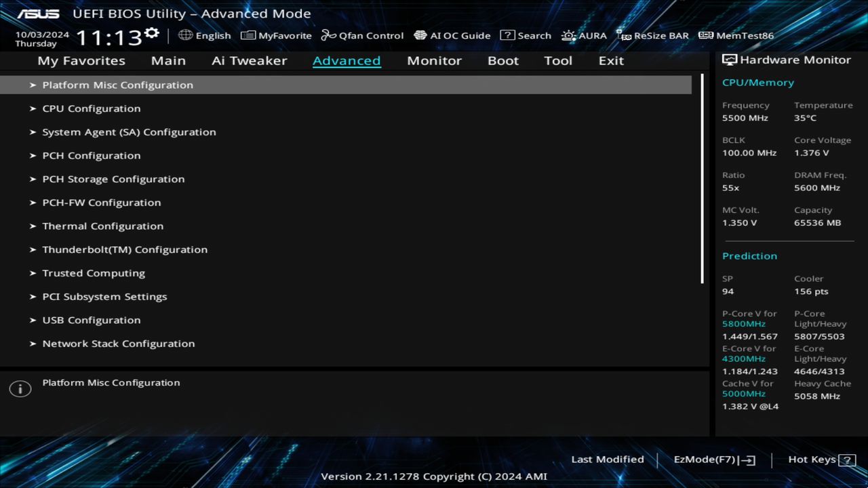View Last Modified settings list
This screenshot has height=488, width=868.
tap(607, 459)
